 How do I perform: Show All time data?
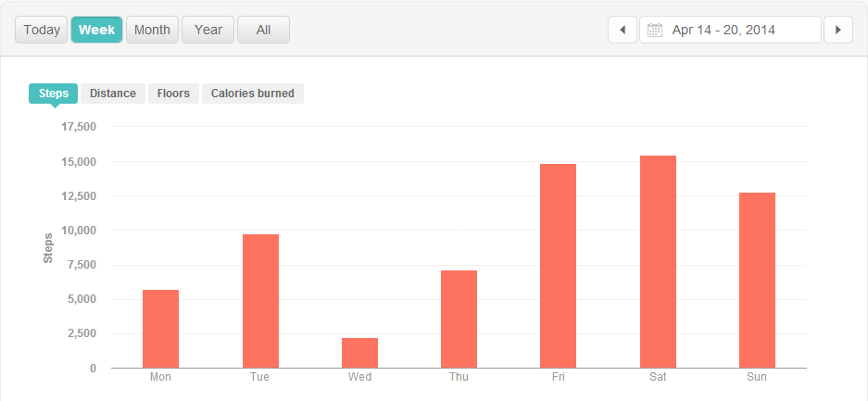[263, 30]
